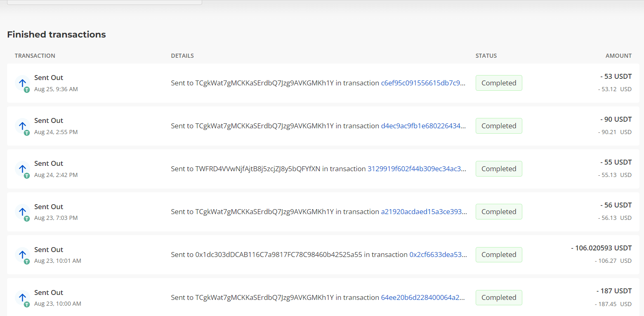Click Sent Out icon for Aug 23, 10:00 AM
The image size is (644, 316).
[x=22, y=297]
